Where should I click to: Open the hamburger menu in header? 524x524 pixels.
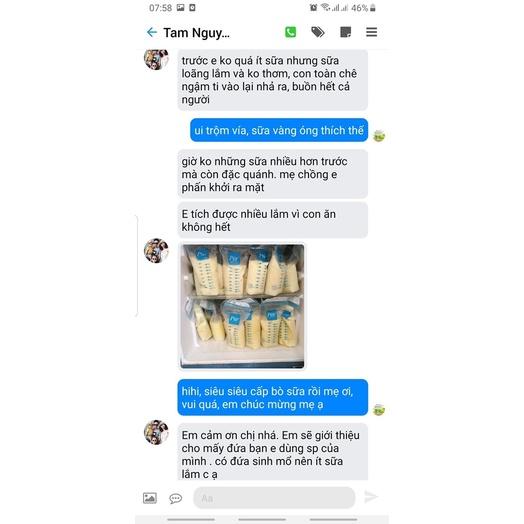pyautogui.click(x=372, y=32)
